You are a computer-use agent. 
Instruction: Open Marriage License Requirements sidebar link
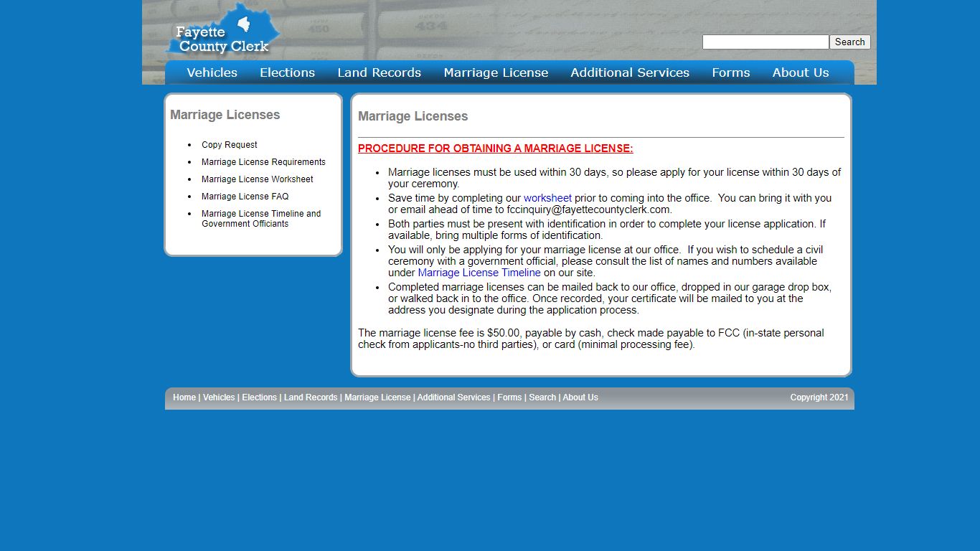click(263, 162)
